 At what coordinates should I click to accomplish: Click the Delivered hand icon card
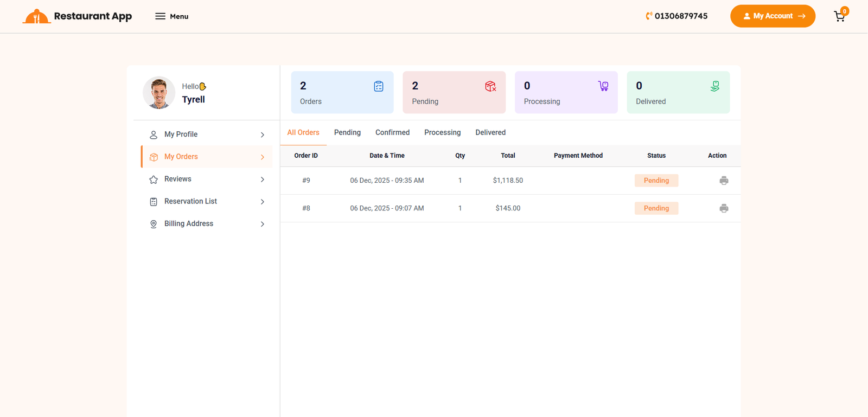715,86
